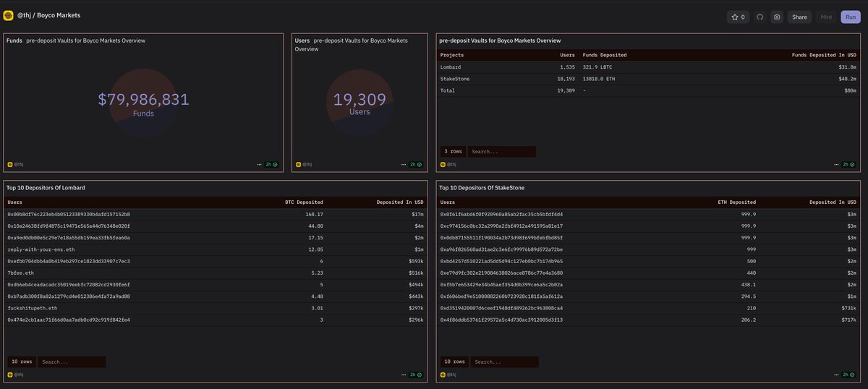
Task: Sort by Funds Deposited In USD header
Action: [824, 55]
